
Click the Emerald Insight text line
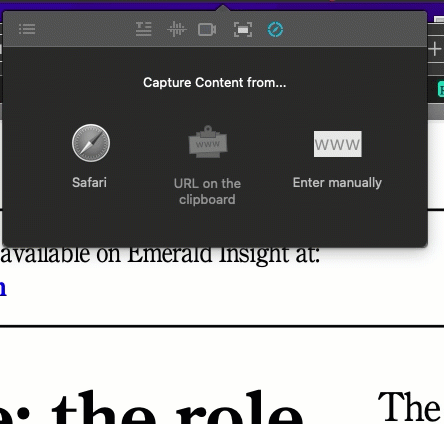(160, 255)
